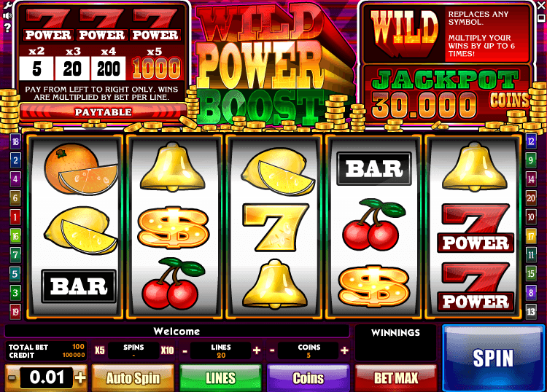The width and height of the screenshot is (547, 392).
Task: Open the PAYTABLE panel
Action: [104, 112]
